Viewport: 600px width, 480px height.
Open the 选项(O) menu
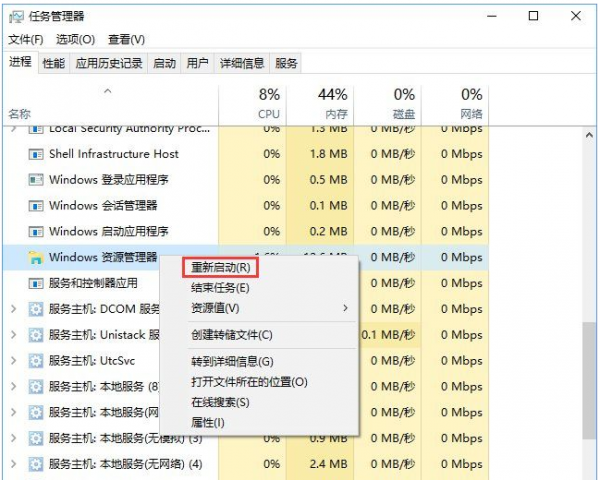coord(75,40)
